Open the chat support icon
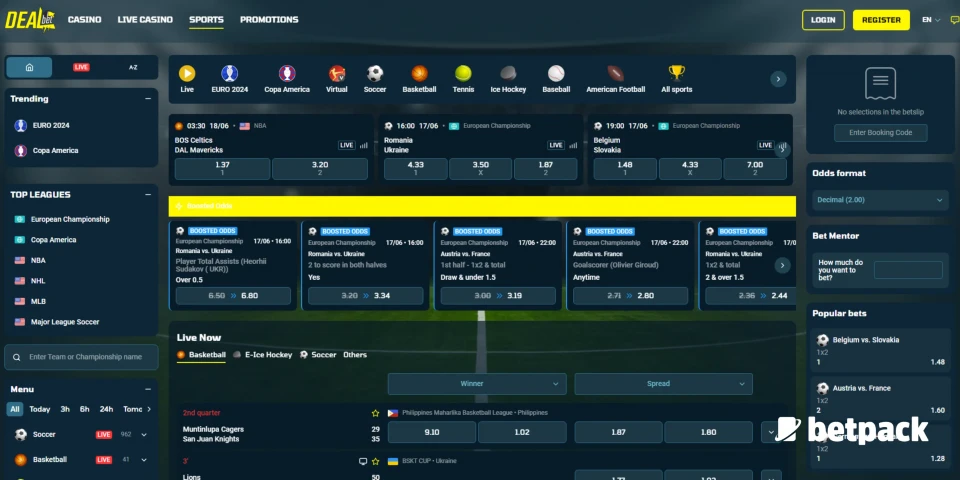960x480 pixels. [954, 20]
